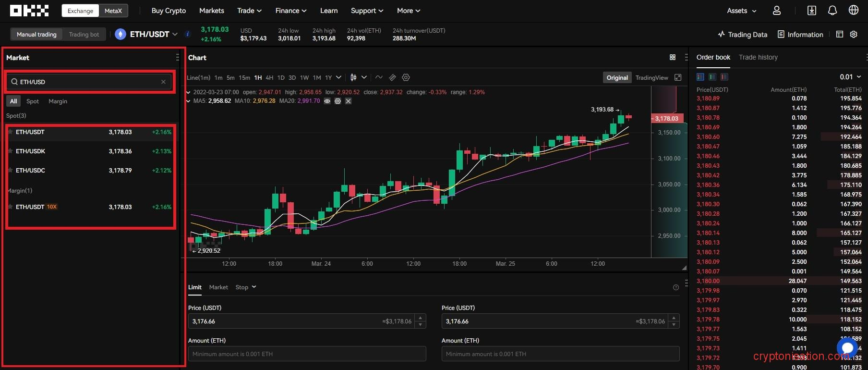Switch to Trade history tab
The image size is (868, 370).
coord(758,57)
